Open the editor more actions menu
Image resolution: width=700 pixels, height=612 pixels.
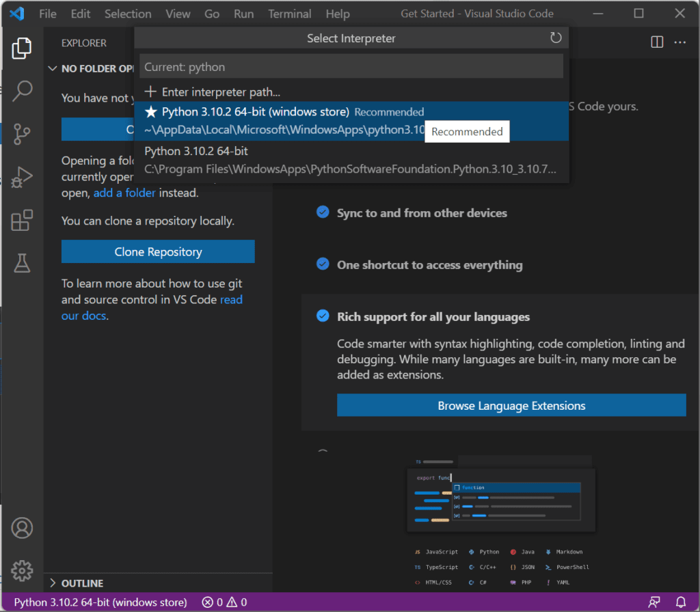coord(679,42)
